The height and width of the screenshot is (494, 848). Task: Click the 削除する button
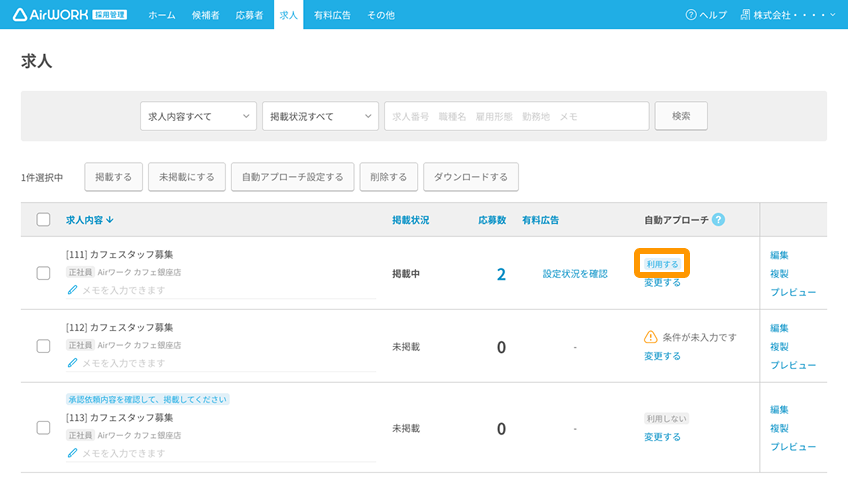coord(389,177)
